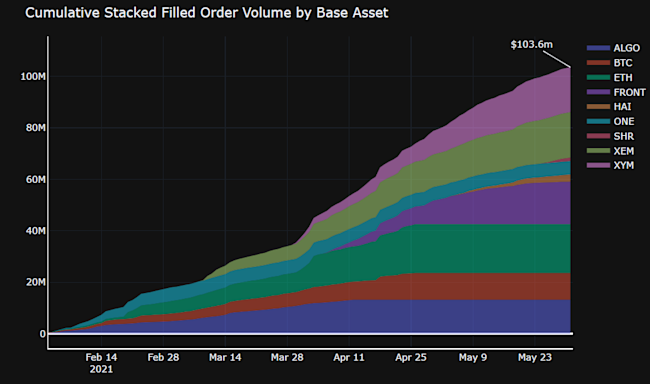Click the ALGO legend color swatch

[x=598, y=48]
